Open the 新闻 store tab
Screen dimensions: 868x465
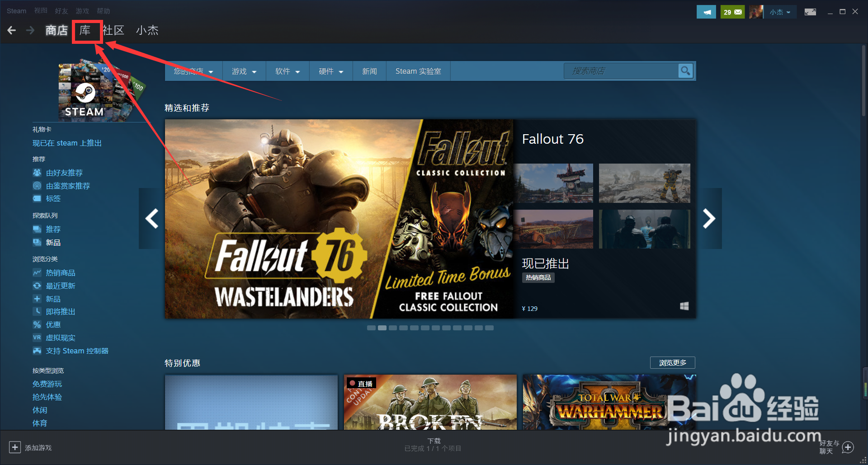[369, 71]
